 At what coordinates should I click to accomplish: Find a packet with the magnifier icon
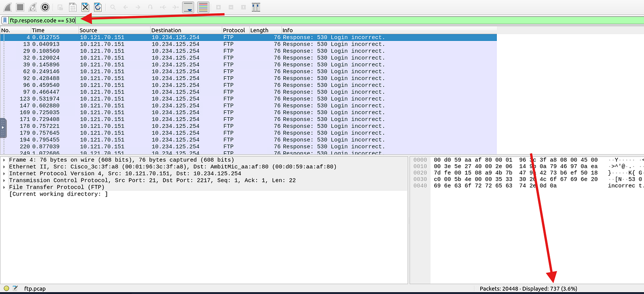113,7
